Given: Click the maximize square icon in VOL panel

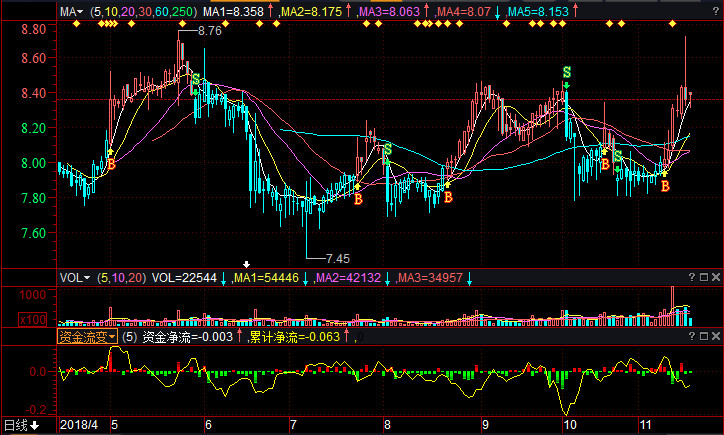Looking at the screenshot, I should [705, 277].
